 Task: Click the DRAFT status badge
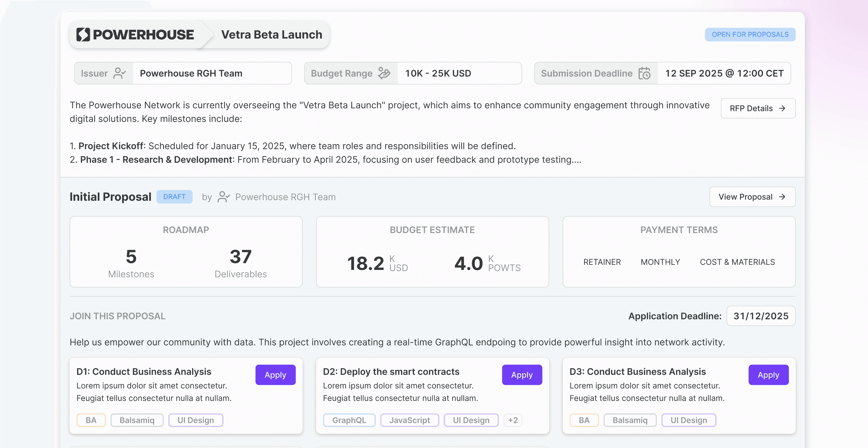[x=174, y=197]
